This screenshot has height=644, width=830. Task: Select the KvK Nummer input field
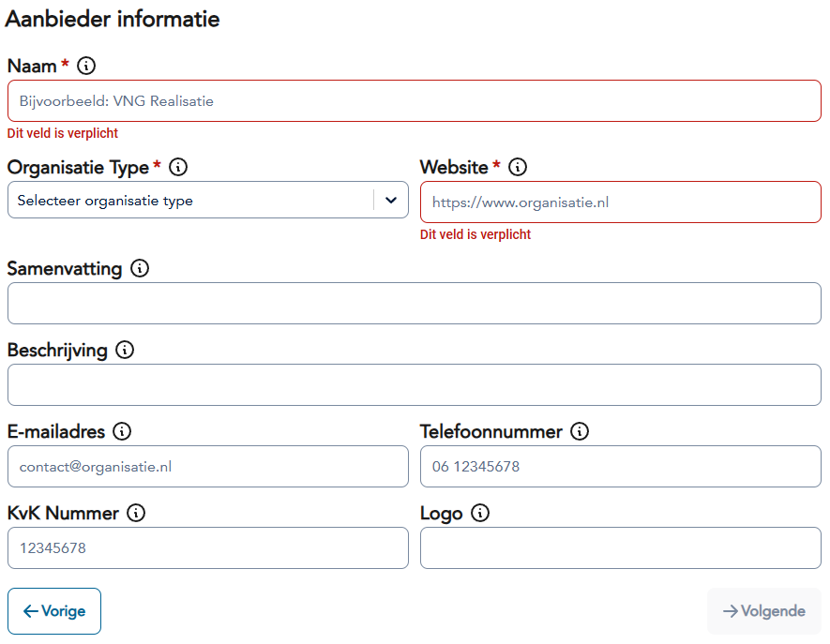pos(207,548)
